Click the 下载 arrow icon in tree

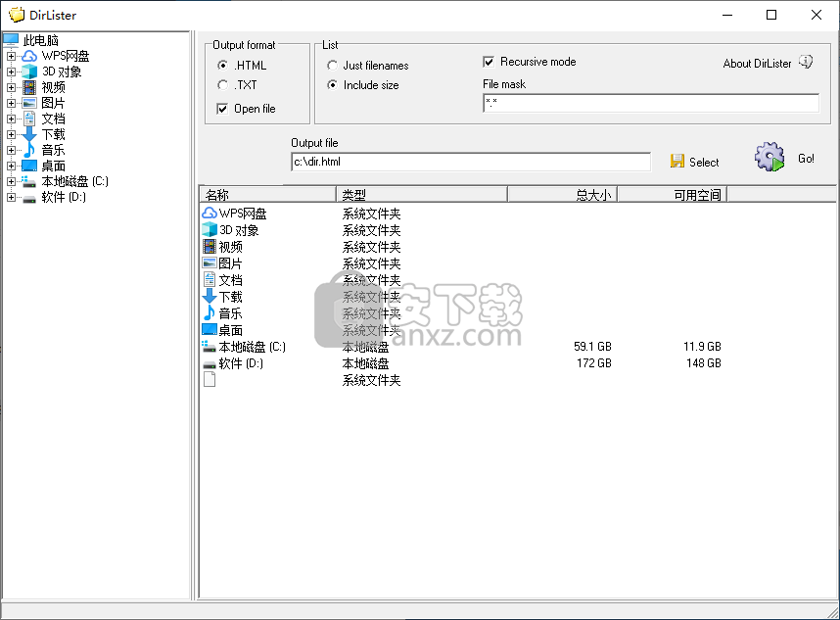pyautogui.click(x=29, y=134)
